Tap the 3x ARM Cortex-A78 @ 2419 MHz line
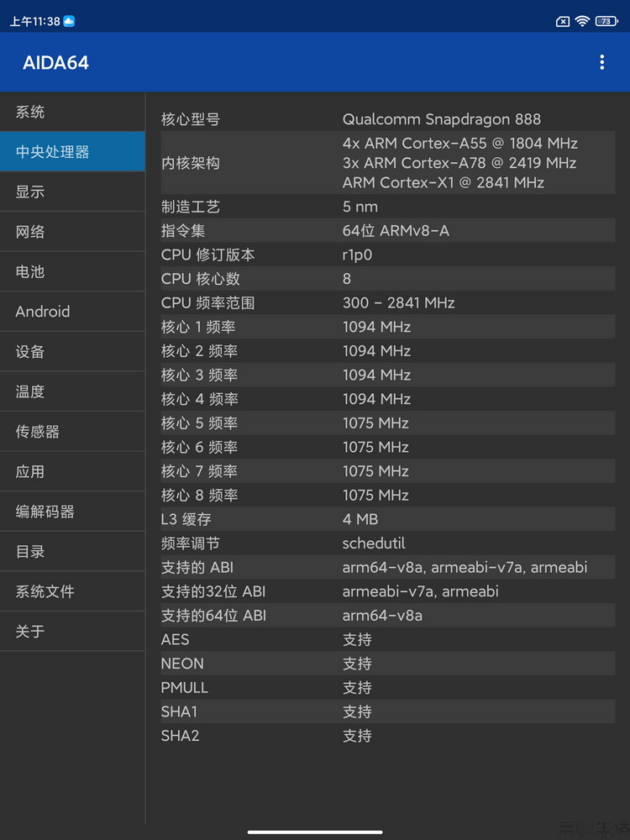 pos(459,163)
